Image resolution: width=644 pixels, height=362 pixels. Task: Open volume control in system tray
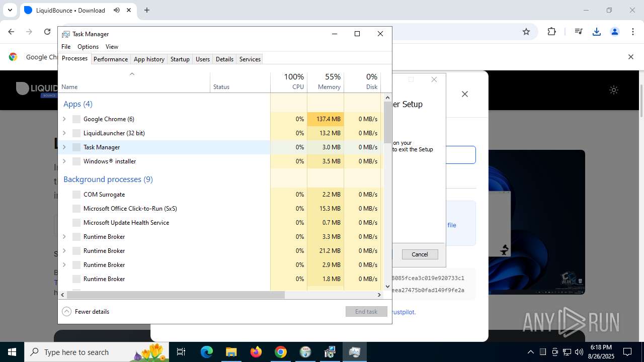(579, 352)
